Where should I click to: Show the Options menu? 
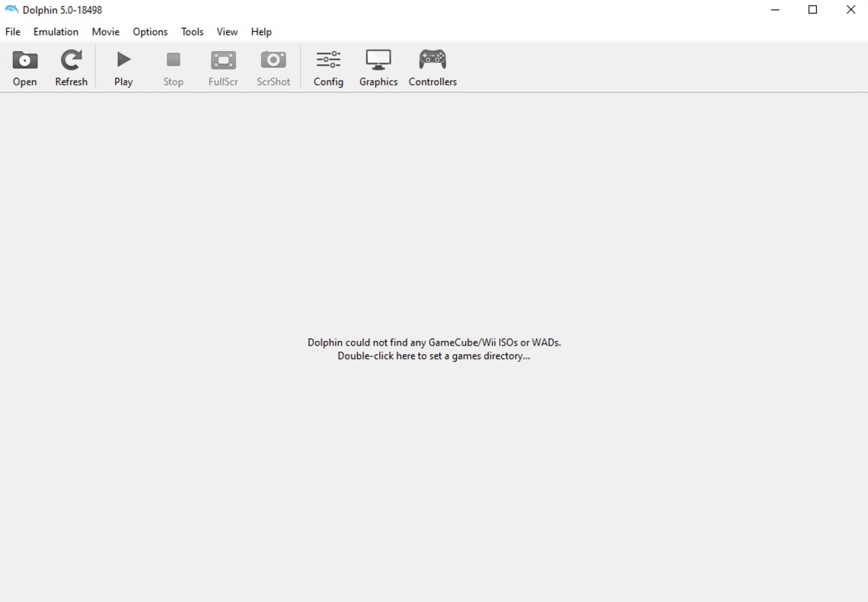(150, 32)
